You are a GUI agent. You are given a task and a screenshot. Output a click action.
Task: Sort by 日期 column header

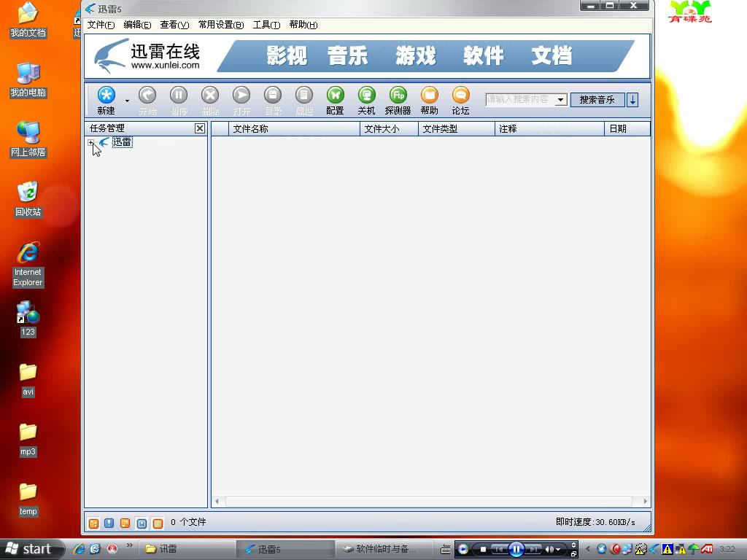click(x=627, y=128)
